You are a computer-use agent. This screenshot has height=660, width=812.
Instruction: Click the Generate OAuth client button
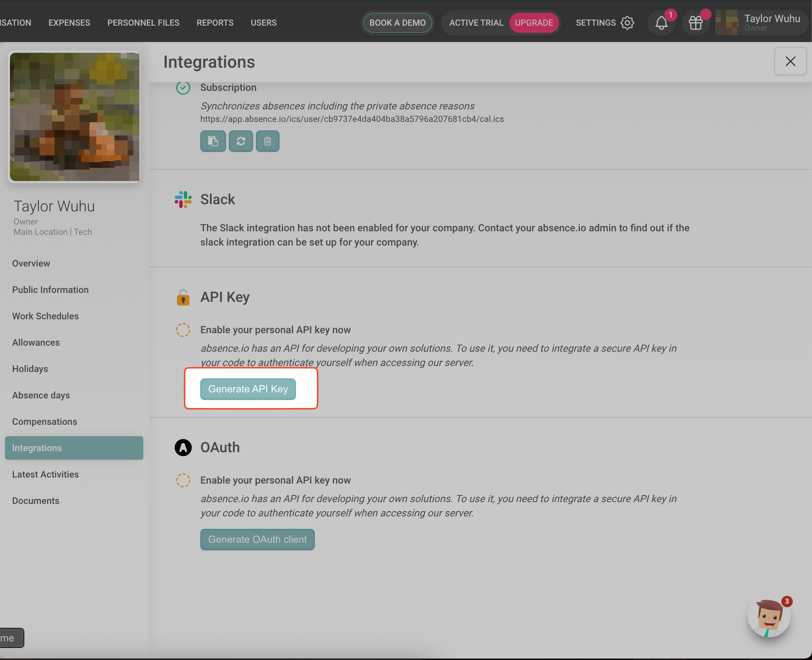[257, 539]
